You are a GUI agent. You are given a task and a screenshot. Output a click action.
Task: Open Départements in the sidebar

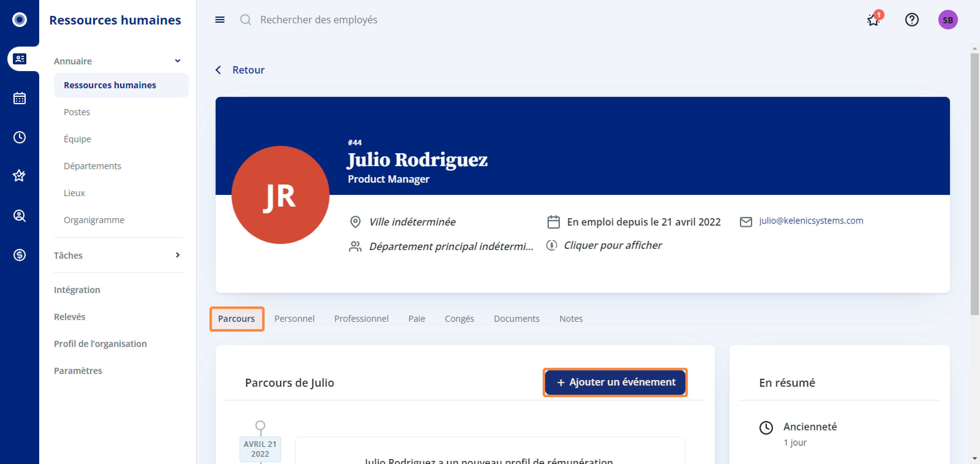(x=92, y=166)
